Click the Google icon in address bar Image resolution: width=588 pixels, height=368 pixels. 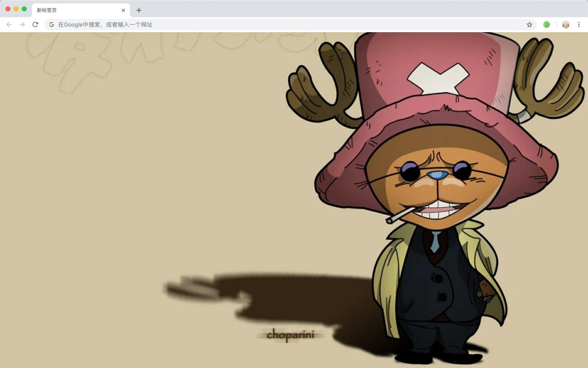51,24
